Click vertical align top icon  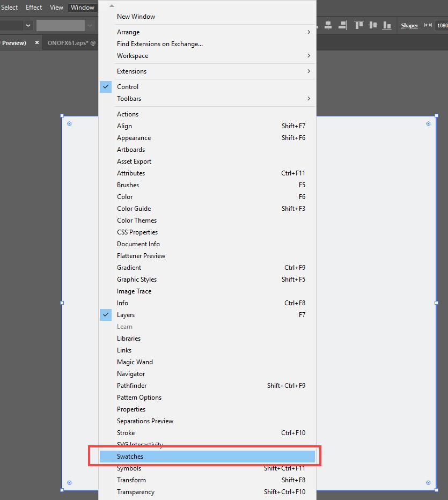pos(359,25)
